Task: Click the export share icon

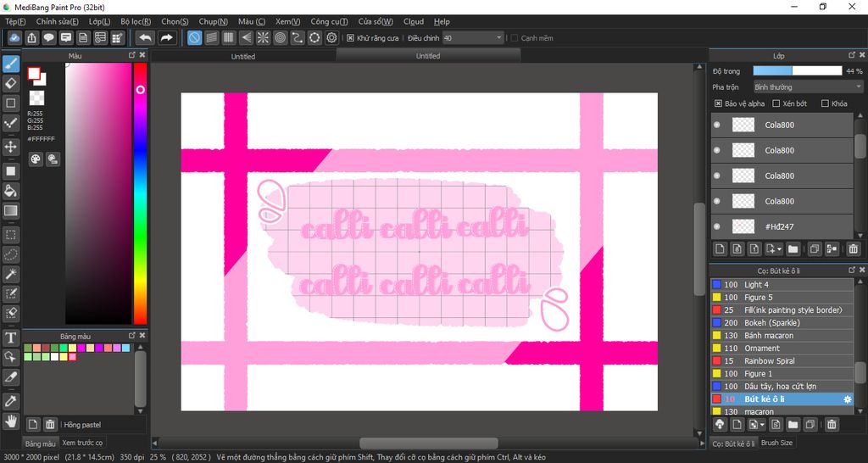Action: click(x=32, y=37)
